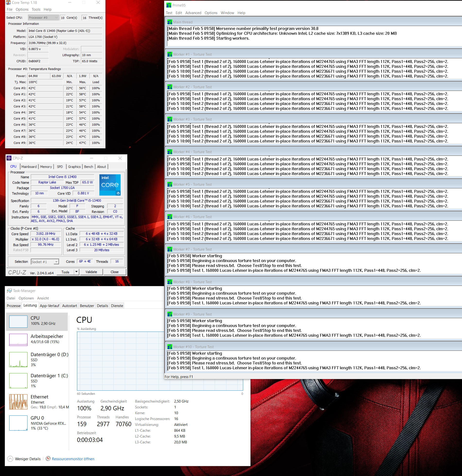Select the Datenträger 1 (C:) graph thumbnail
Viewport: 462px width, 476px height.
pos(18,380)
